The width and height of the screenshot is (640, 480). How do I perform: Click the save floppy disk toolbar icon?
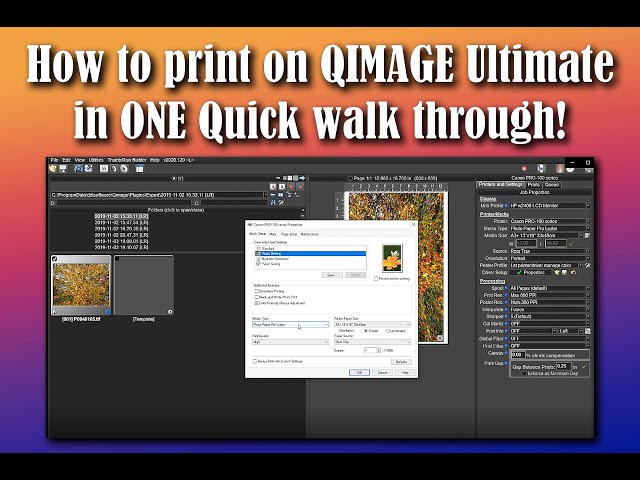(63, 169)
